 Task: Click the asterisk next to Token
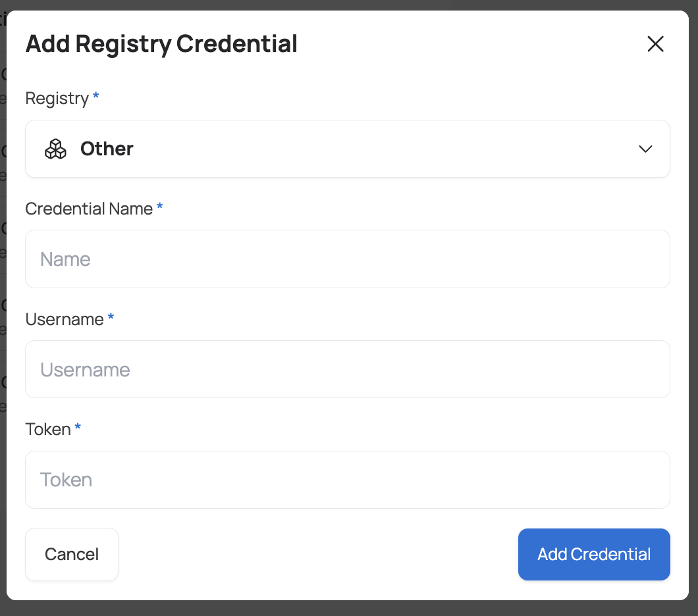pos(77,428)
